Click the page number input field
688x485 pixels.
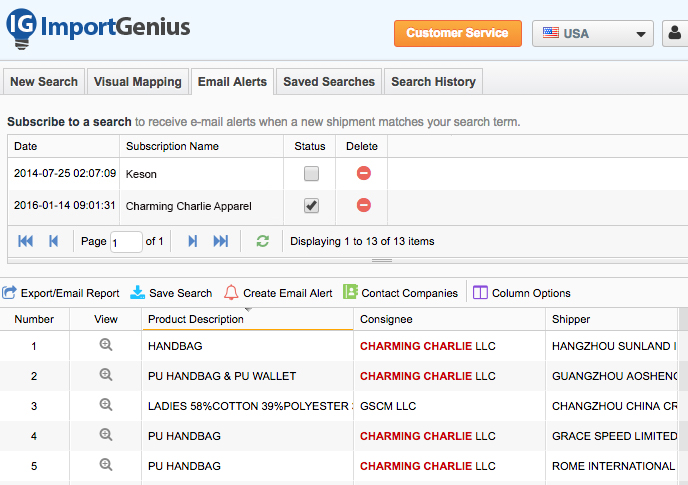click(126, 242)
